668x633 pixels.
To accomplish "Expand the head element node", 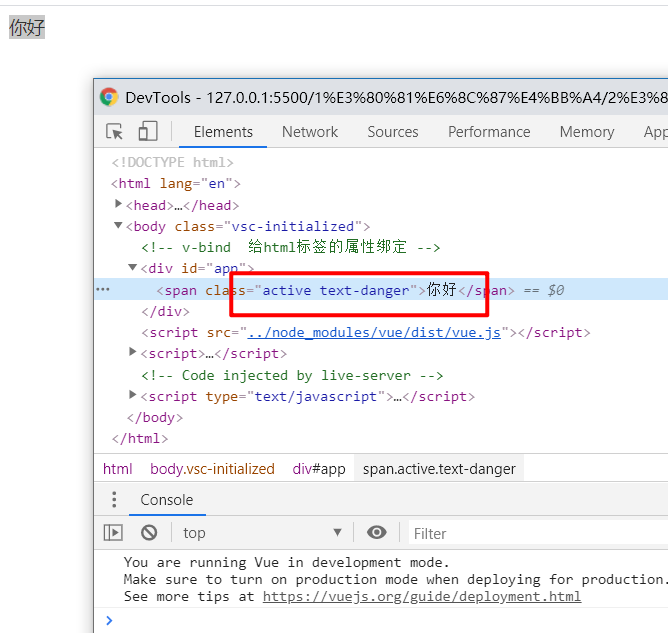I will click(118, 204).
